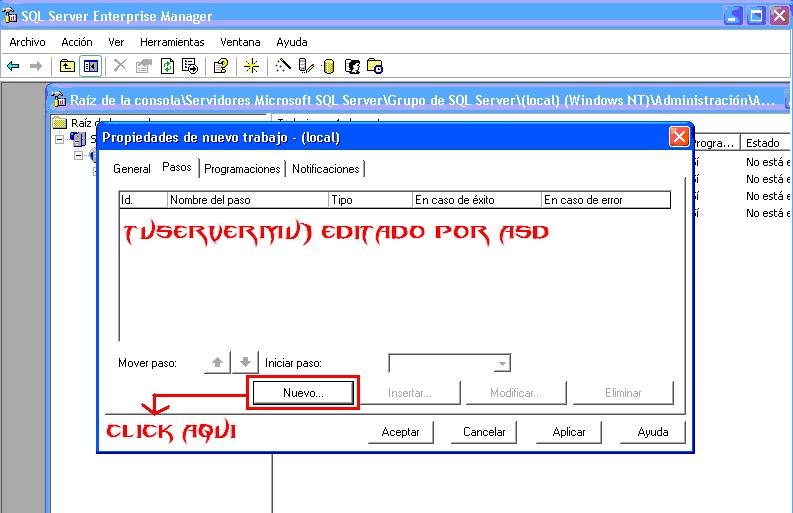Viewport: 793px width, 513px height.
Task: Move step up with arrow button
Action: pos(217,362)
